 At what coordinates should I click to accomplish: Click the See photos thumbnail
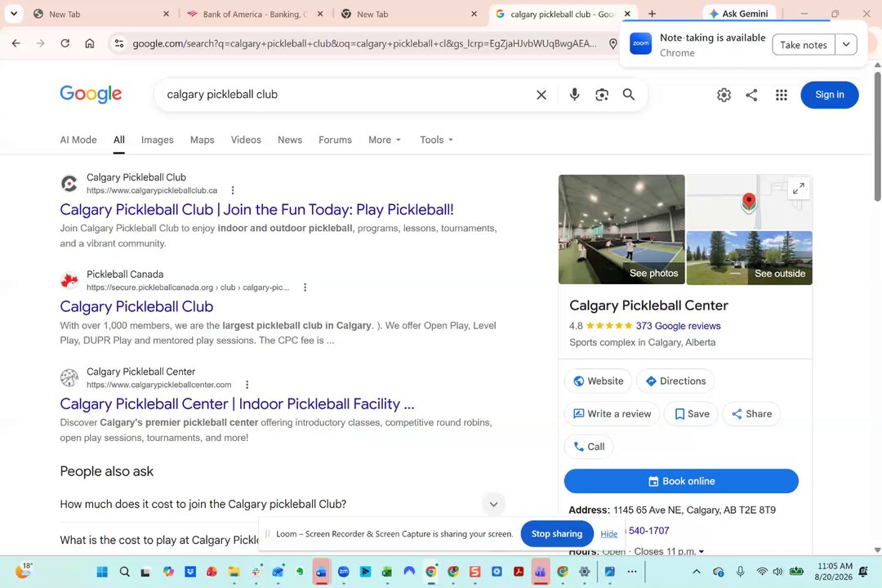coord(621,229)
